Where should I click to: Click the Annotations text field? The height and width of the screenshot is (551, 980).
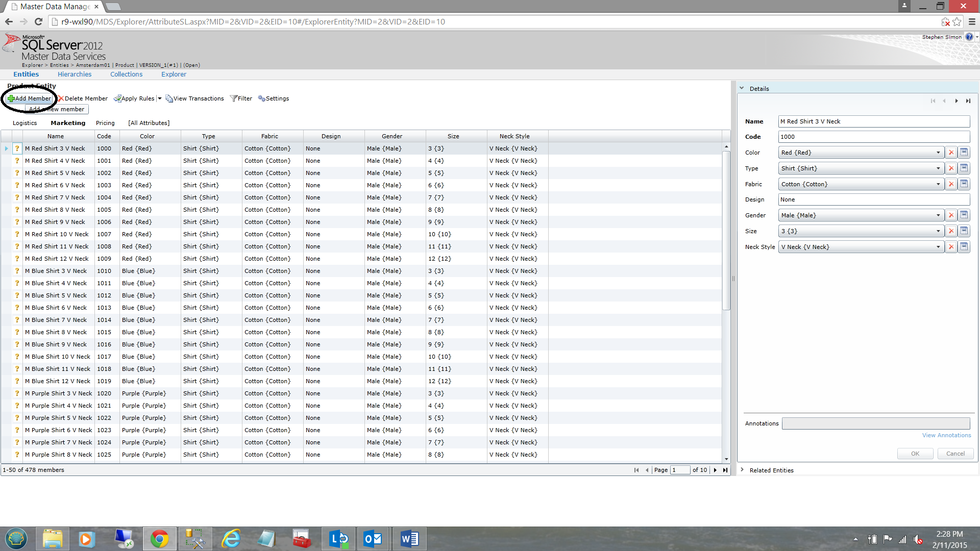pyautogui.click(x=875, y=423)
